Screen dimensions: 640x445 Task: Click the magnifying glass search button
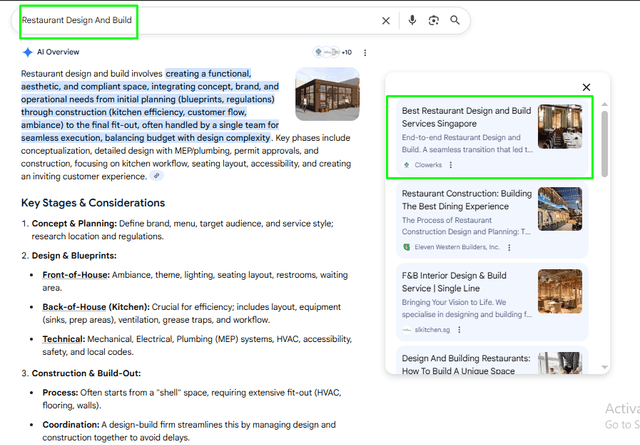coord(456,20)
